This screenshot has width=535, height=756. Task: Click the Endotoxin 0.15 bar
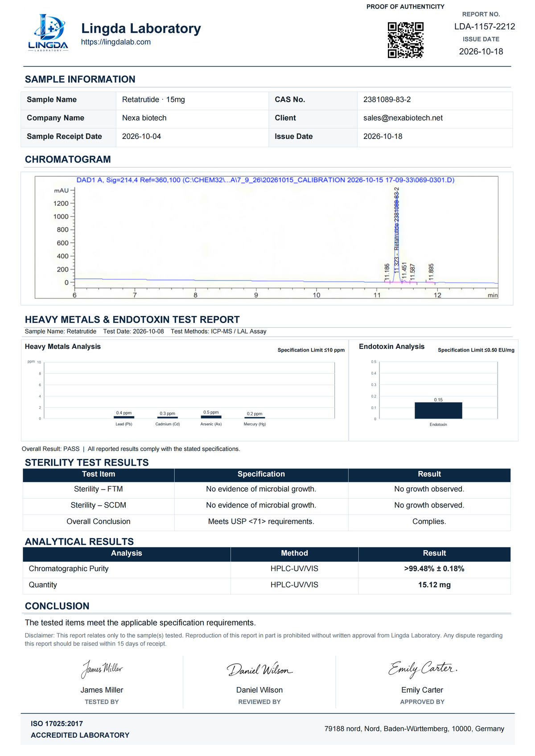(x=438, y=410)
